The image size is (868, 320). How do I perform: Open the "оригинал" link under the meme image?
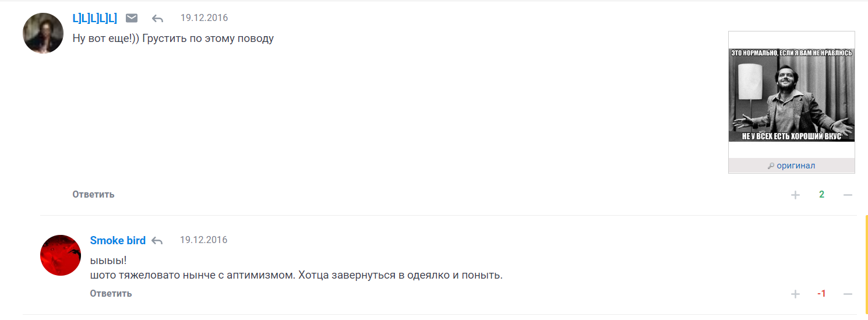click(x=796, y=166)
